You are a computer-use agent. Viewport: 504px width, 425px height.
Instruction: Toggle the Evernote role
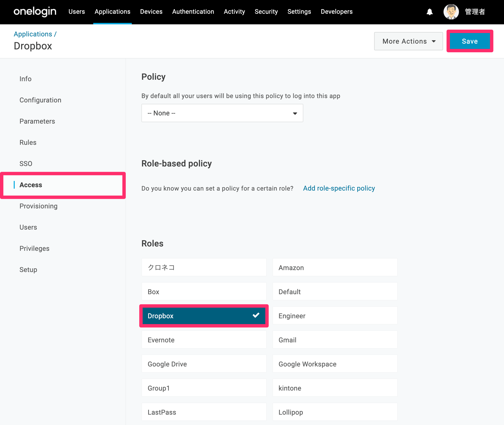[204, 339]
